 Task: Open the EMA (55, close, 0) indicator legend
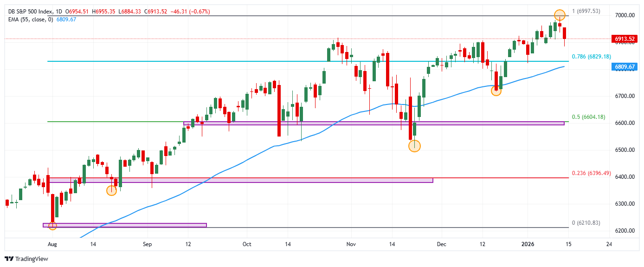30,19
